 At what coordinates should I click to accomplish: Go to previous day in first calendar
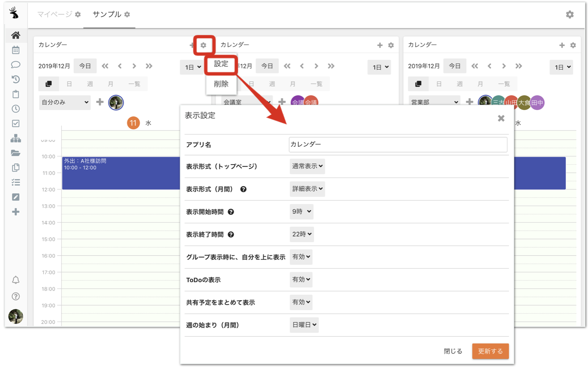click(x=120, y=66)
